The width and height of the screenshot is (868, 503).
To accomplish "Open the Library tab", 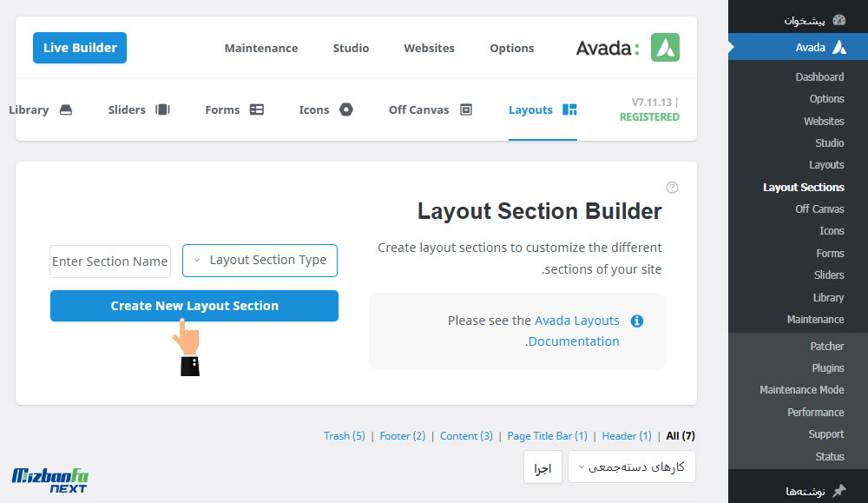I will [x=41, y=109].
